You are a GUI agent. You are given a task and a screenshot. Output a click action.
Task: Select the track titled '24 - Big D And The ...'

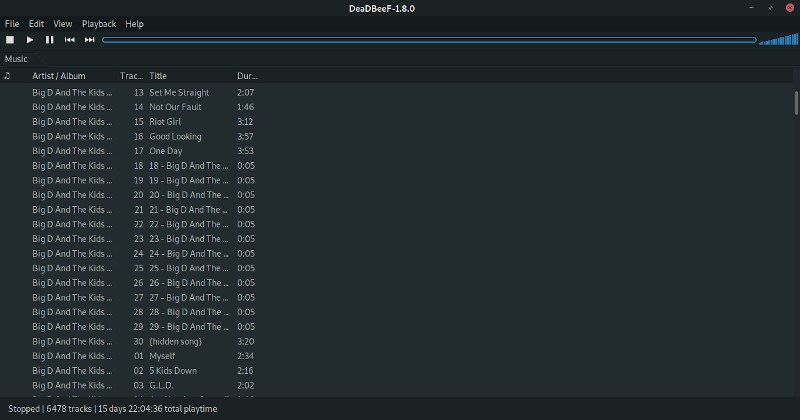tap(189, 254)
